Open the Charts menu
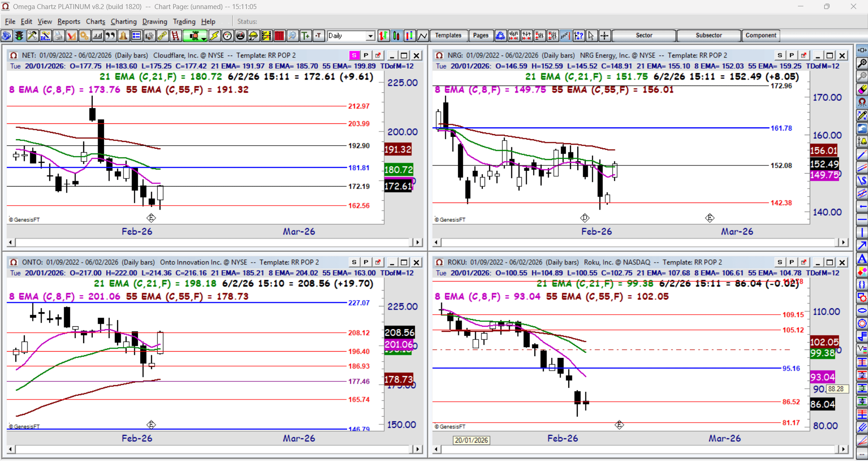 point(95,21)
